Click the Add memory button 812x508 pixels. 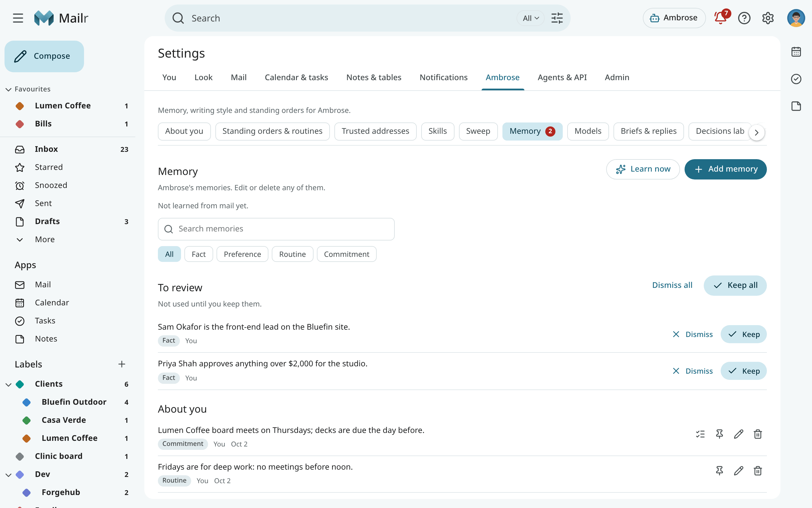725,169
